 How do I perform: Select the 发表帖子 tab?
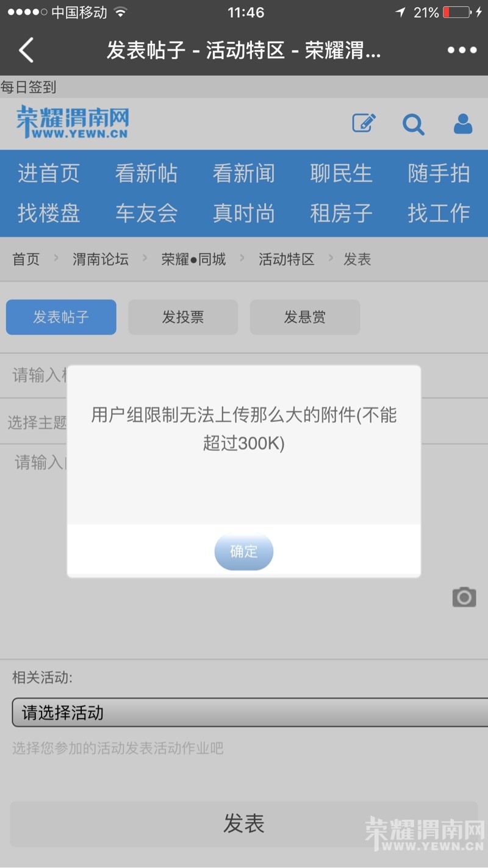click(x=61, y=317)
